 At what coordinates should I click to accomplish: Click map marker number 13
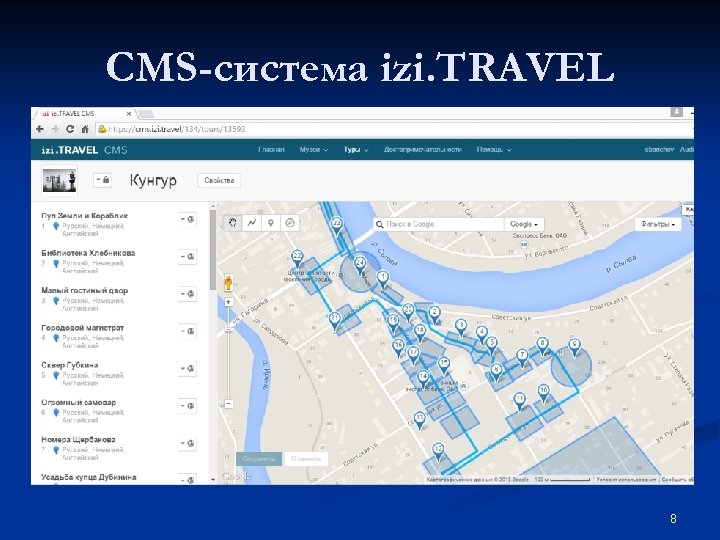pos(420,419)
